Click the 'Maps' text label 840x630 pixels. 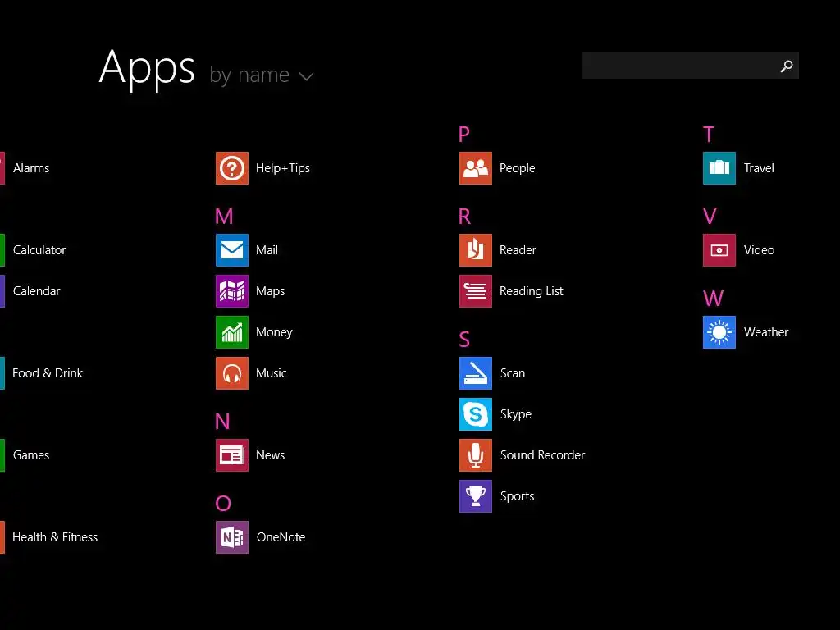tap(271, 291)
